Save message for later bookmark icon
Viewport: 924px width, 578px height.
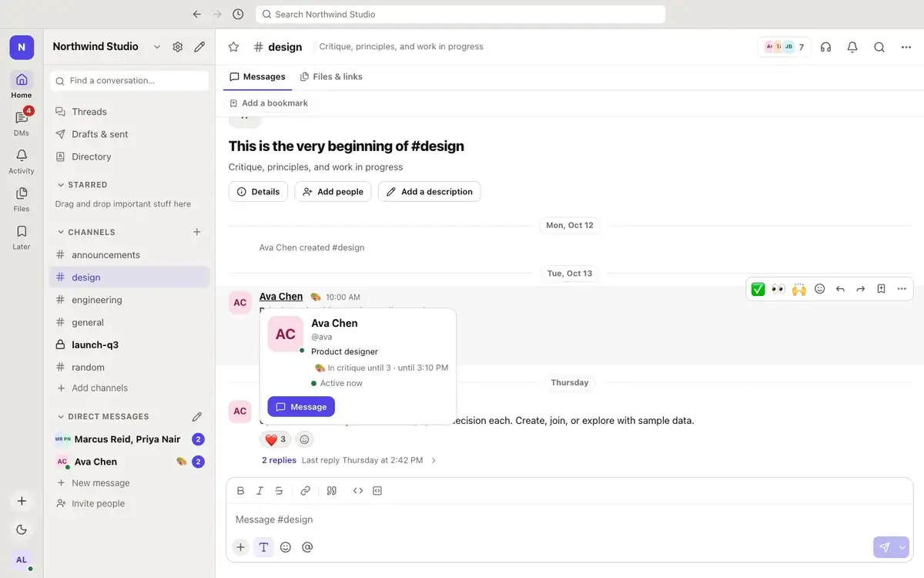882,289
